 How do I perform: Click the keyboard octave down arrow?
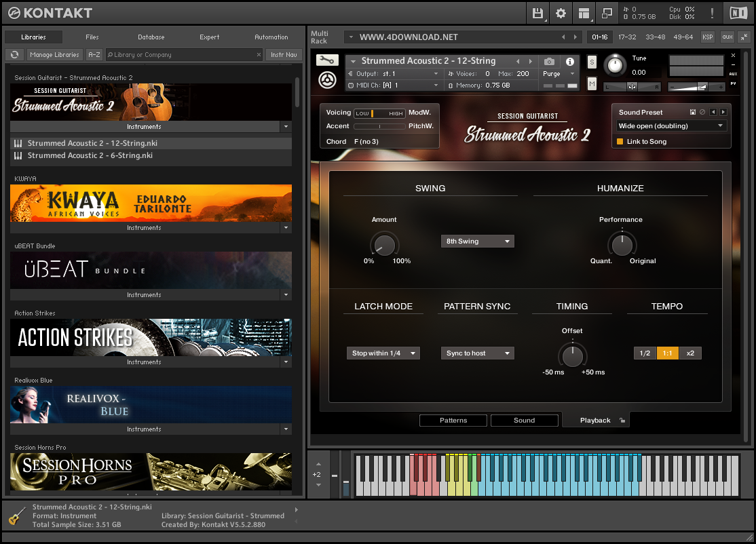(318, 485)
